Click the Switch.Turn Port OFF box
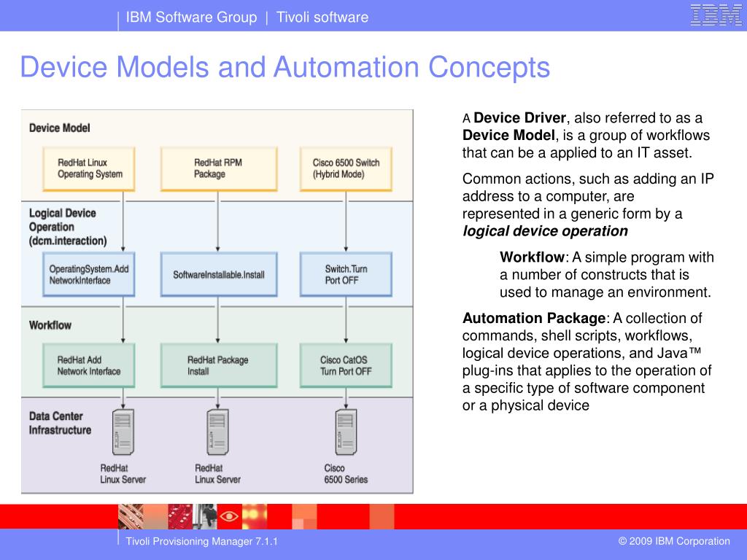 346,274
